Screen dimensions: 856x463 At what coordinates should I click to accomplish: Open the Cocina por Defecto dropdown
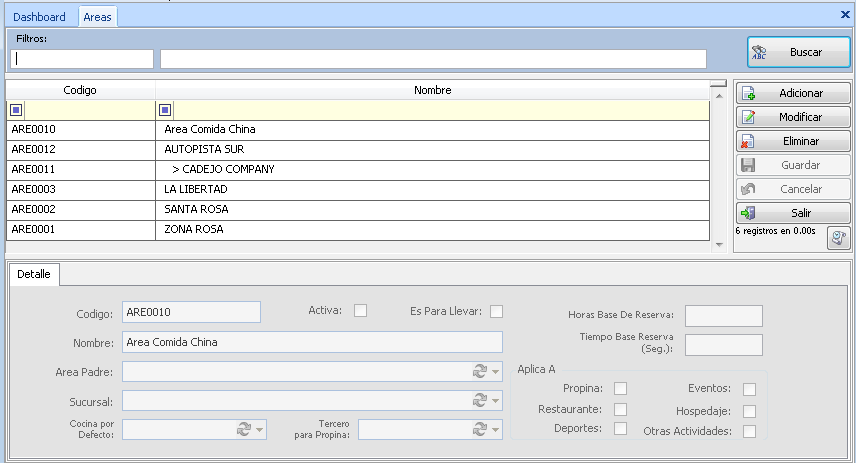tap(260, 430)
